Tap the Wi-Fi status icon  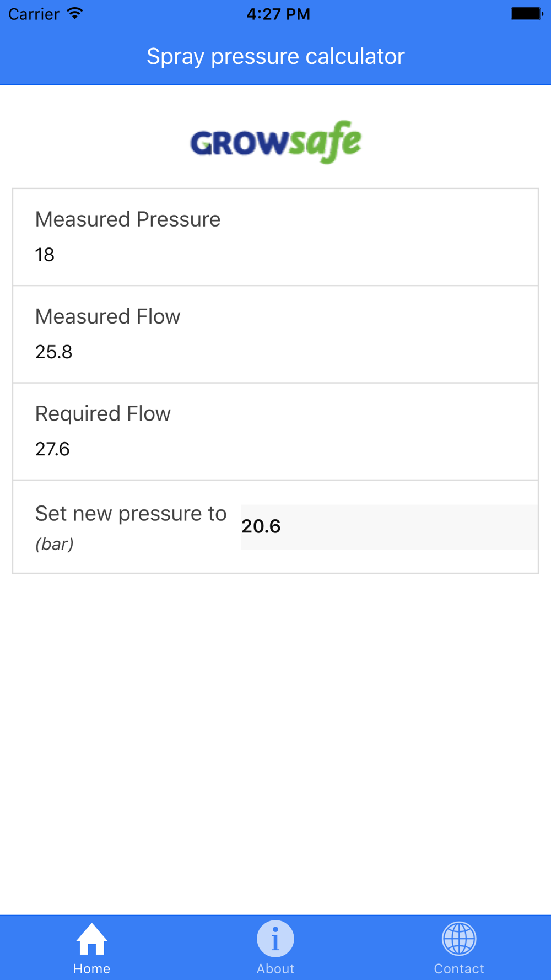pyautogui.click(x=74, y=14)
